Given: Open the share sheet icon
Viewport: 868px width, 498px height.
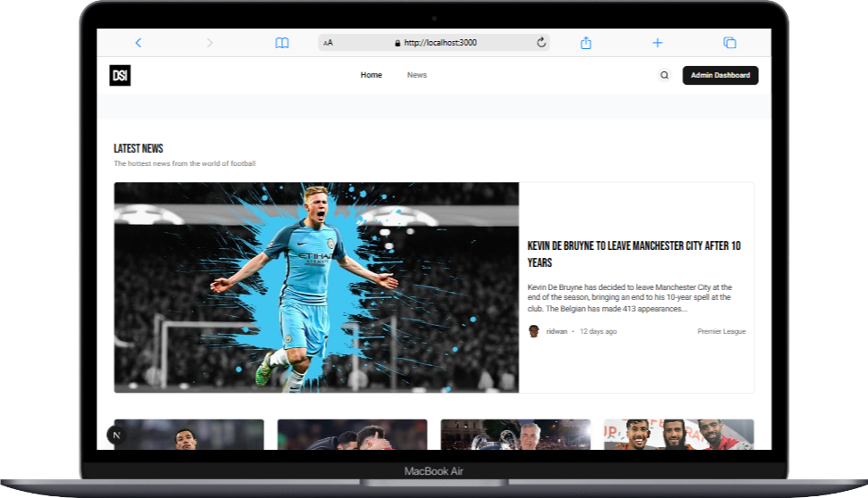Looking at the screenshot, I should (586, 43).
